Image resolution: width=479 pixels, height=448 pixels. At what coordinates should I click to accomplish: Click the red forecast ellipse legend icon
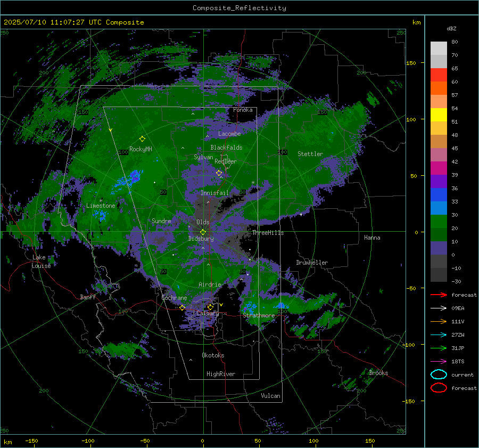[439, 388]
